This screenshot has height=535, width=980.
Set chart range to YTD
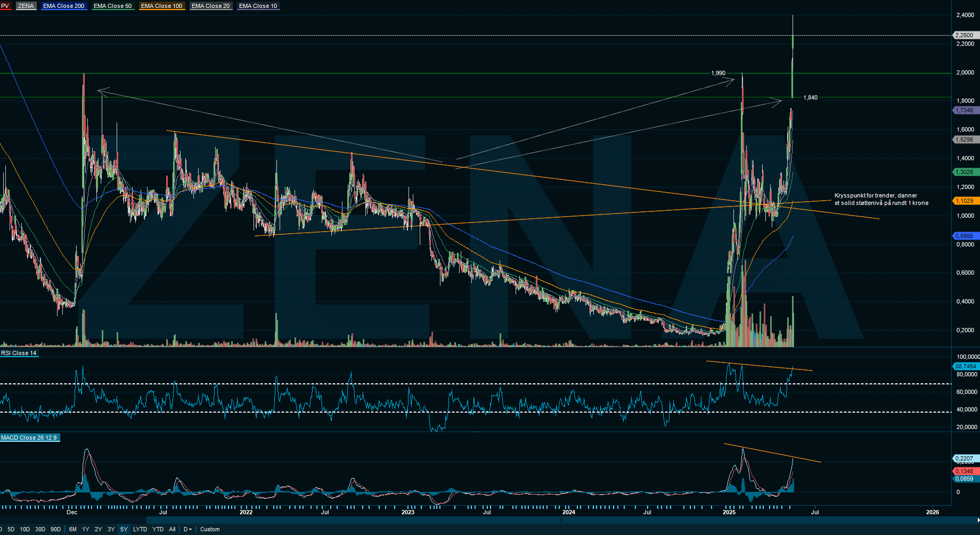(x=158, y=529)
